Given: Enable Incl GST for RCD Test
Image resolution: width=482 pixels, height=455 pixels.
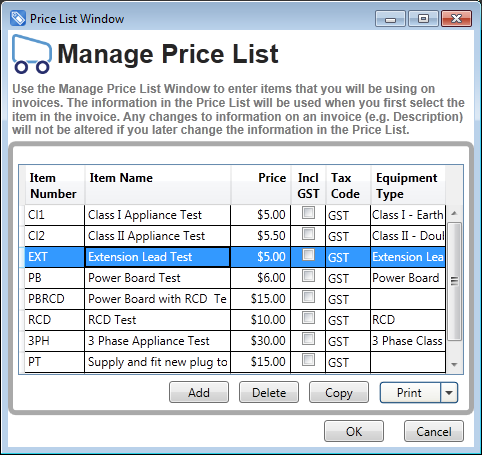Looking at the screenshot, I should pyautogui.click(x=308, y=318).
